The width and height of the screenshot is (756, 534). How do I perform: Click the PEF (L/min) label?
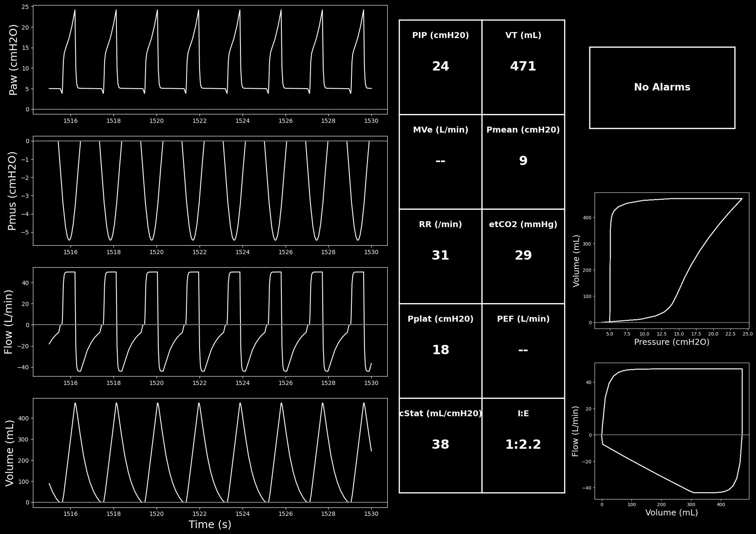pyautogui.click(x=523, y=319)
